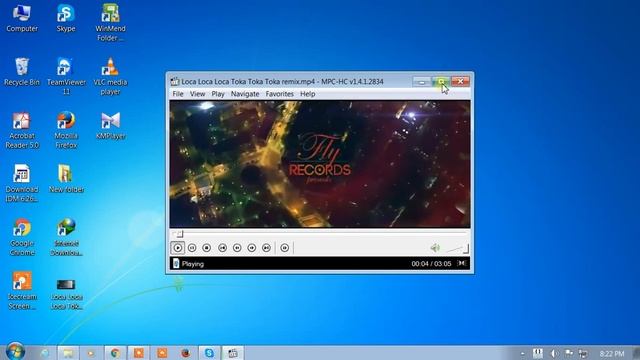Select the Mozilla Firefox desktop shortcut

[x=66, y=130]
